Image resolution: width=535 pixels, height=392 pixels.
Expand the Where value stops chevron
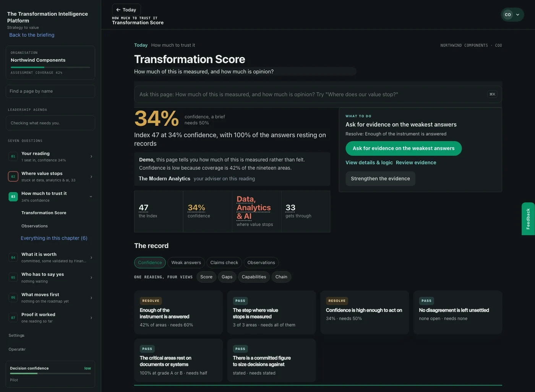pos(91,177)
